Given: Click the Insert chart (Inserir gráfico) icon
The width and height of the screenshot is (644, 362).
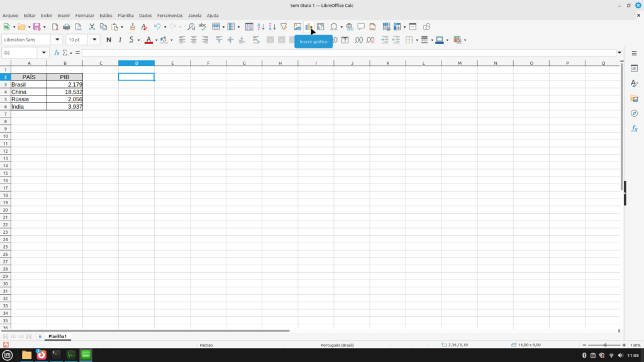Looking at the screenshot, I should pyautogui.click(x=308, y=27).
